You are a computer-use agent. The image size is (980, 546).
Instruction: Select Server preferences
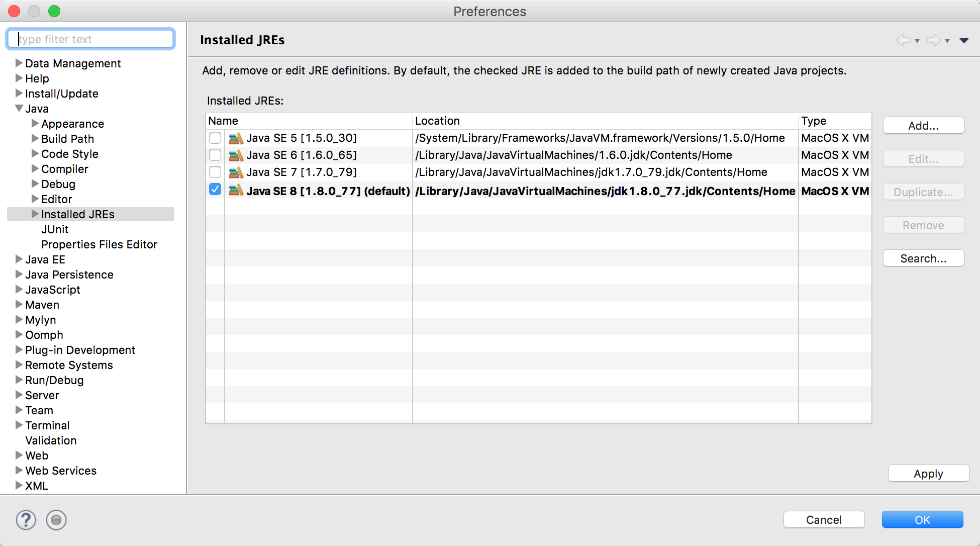[42, 395]
